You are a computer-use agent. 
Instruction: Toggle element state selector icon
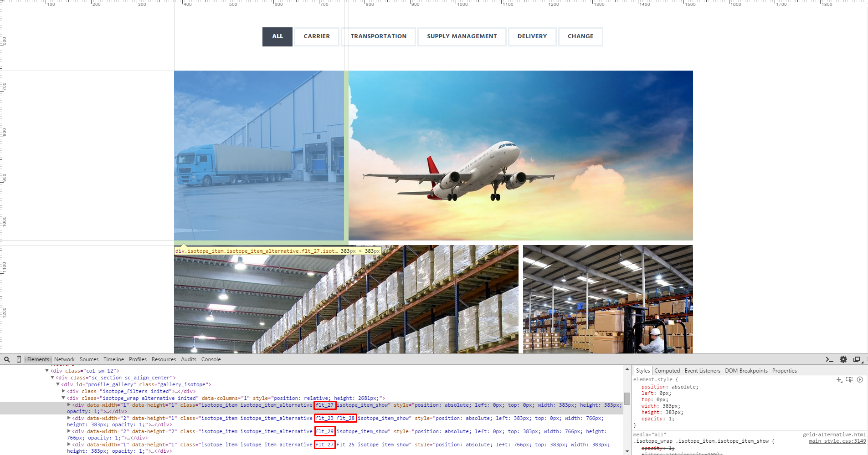point(849,379)
